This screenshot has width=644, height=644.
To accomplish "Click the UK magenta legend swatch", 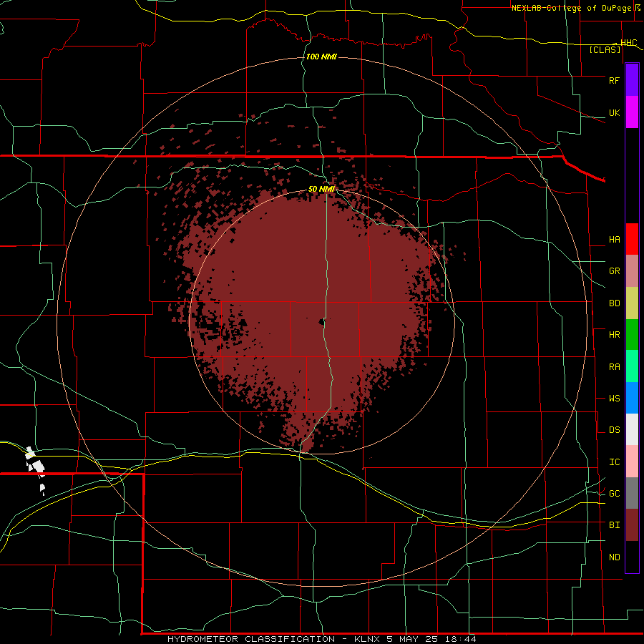I will (x=632, y=112).
